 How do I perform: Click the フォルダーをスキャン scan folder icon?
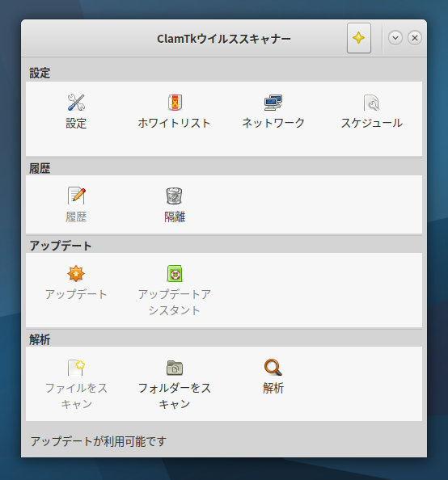click(175, 367)
